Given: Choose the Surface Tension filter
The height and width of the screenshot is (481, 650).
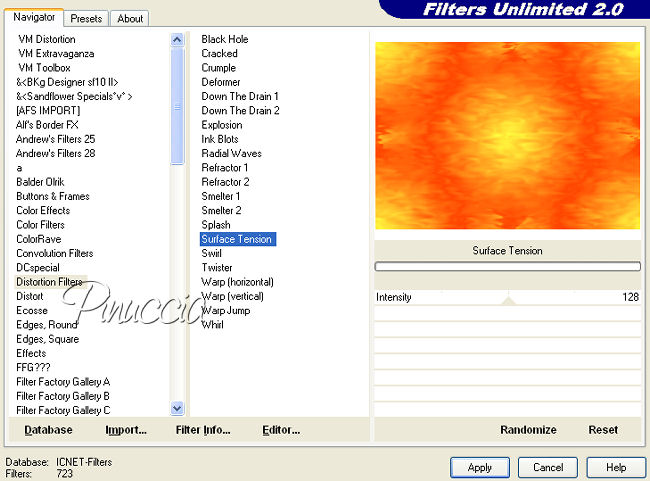Looking at the screenshot, I should [x=238, y=239].
